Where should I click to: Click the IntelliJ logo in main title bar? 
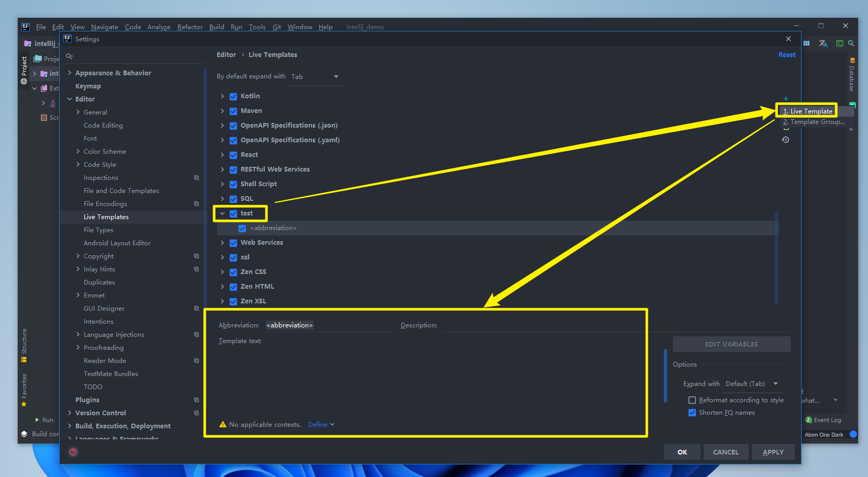[25, 27]
